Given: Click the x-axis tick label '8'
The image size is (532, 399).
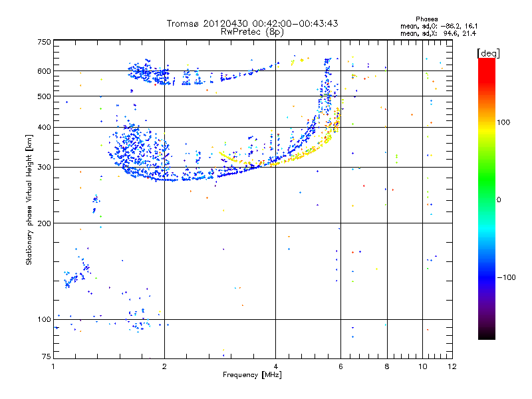Looking at the screenshot, I should (387, 366).
